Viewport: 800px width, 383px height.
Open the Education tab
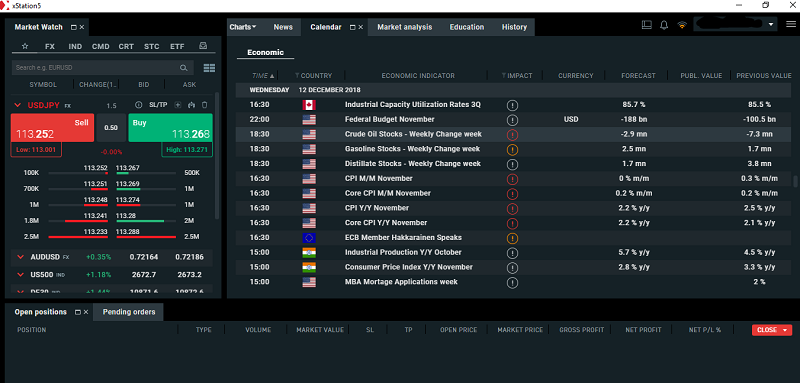tap(466, 27)
